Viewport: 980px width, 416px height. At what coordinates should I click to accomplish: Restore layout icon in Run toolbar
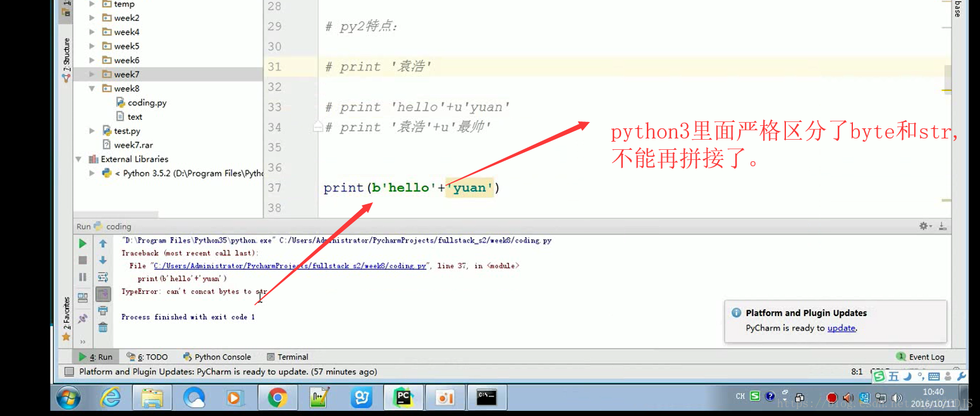tap(83, 298)
